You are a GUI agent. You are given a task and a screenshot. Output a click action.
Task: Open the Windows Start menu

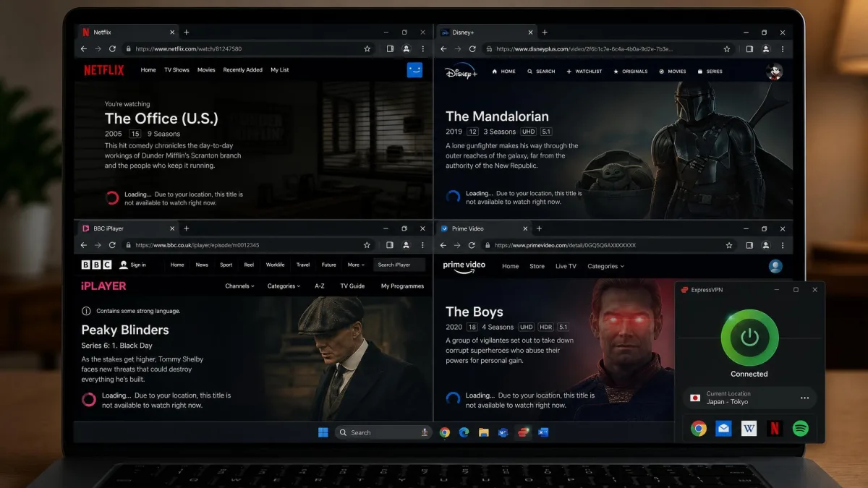[x=323, y=432]
